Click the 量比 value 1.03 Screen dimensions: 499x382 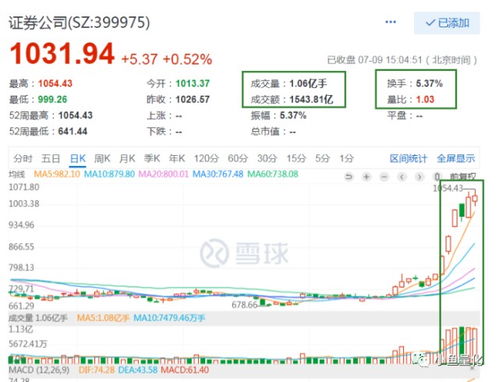pyautogui.click(x=425, y=99)
